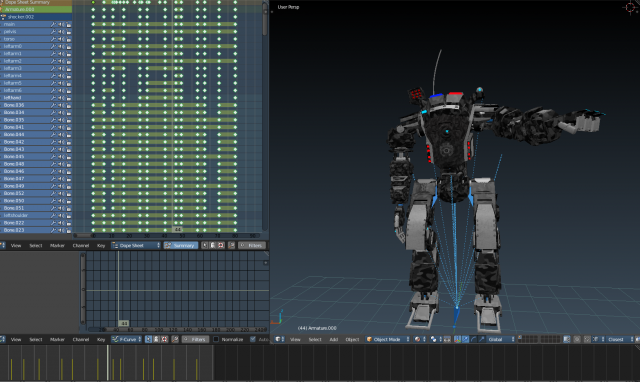
Task: Click the wrench icon on the leftarm0 channel
Action: (53, 47)
